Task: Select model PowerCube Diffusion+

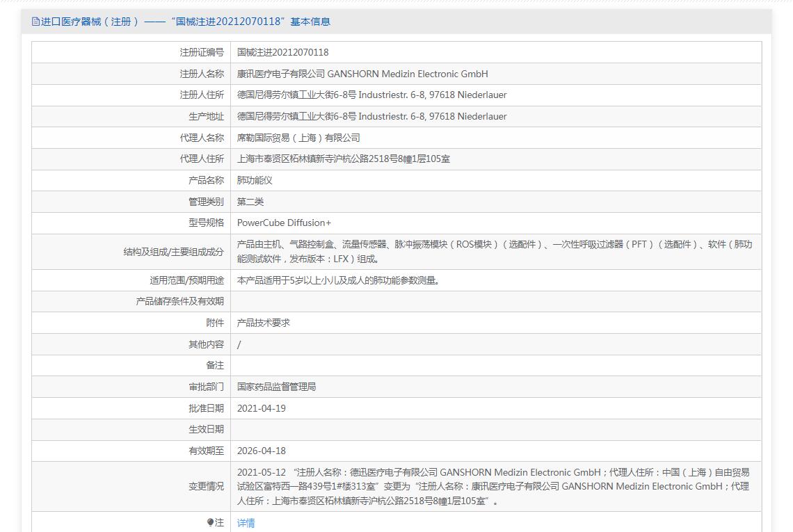Action: 285,223
